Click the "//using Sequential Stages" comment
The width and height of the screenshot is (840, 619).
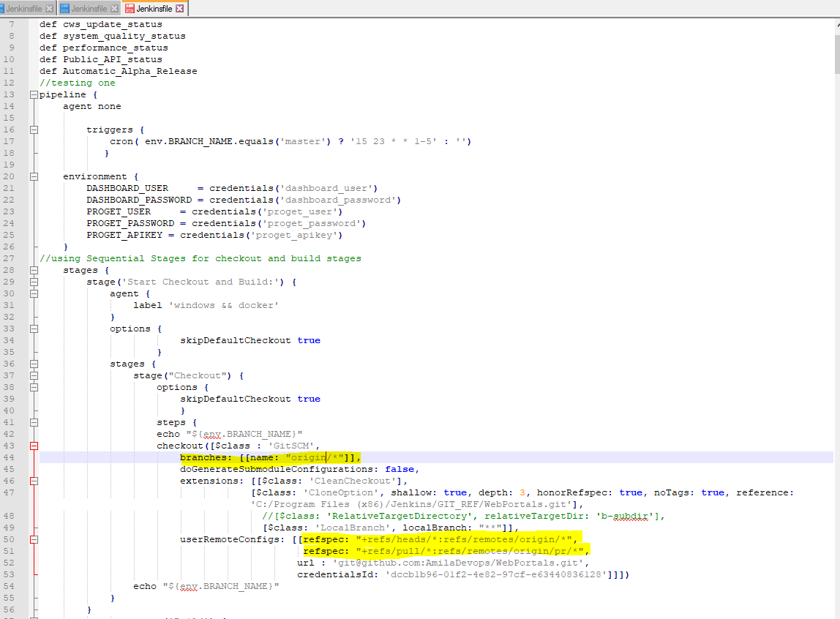200,258
